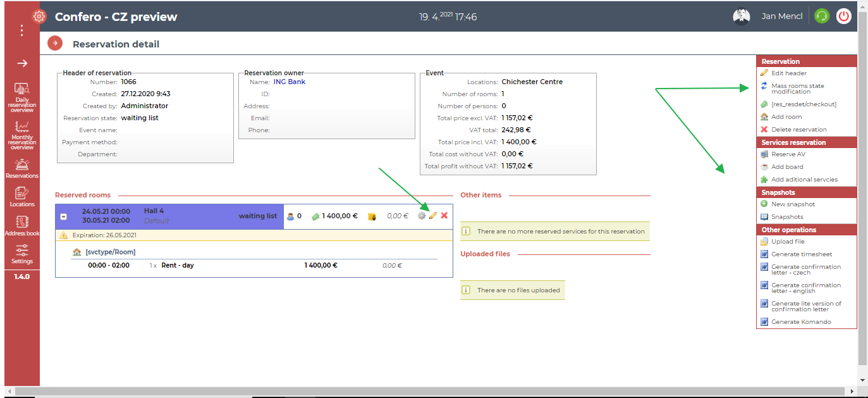Click Generate Komando

point(801,322)
